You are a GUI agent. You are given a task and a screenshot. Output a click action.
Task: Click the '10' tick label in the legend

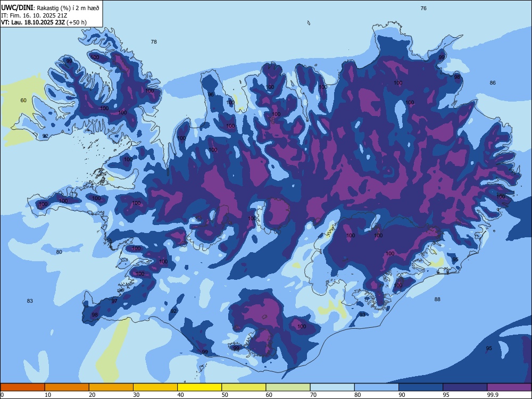[48, 395]
